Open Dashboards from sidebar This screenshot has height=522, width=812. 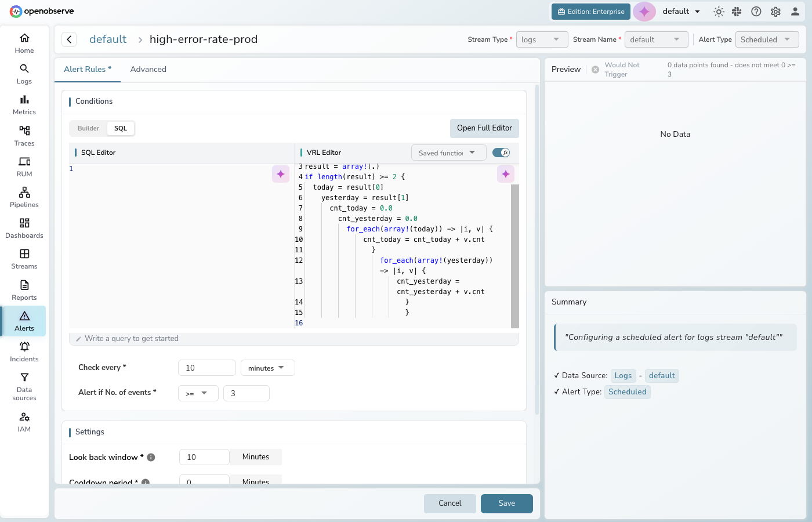click(24, 229)
